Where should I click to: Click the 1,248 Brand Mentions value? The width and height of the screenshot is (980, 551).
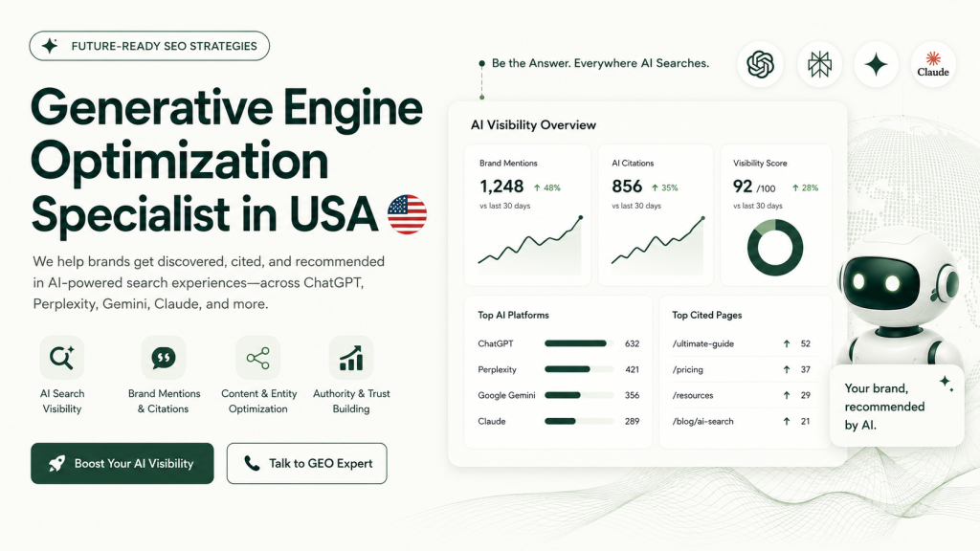pyautogui.click(x=501, y=187)
